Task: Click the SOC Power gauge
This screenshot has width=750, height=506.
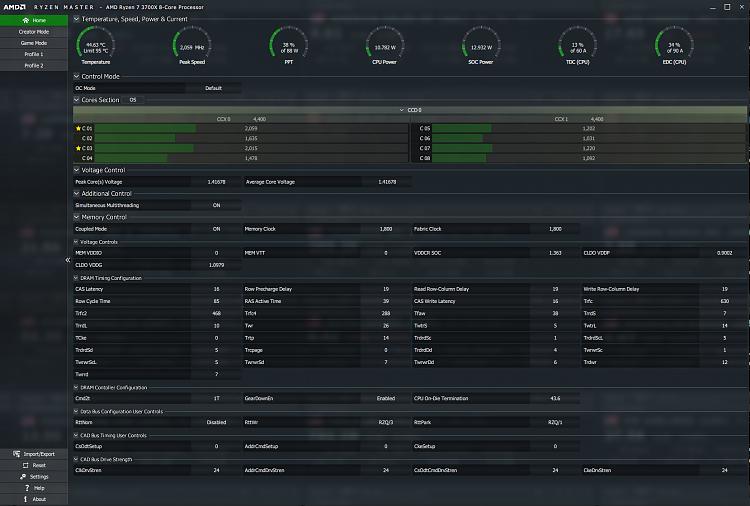Action: click(x=481, y=45)
